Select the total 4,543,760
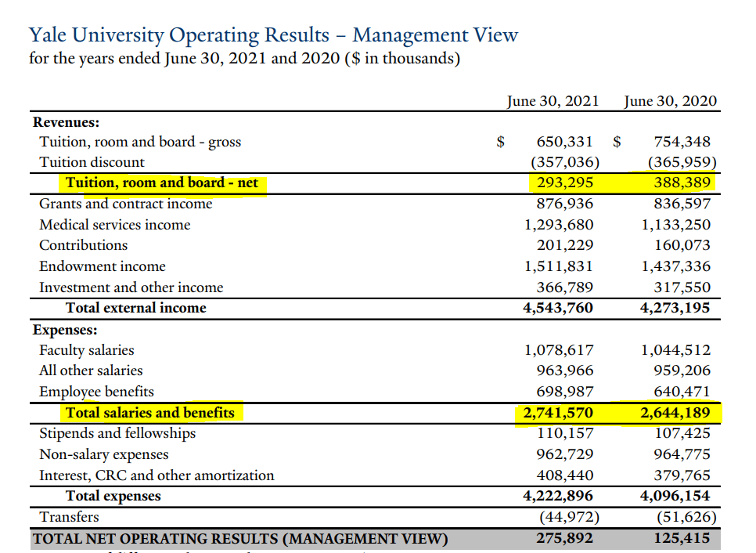This screenshot has width=756, height=553. click(558, 308)
